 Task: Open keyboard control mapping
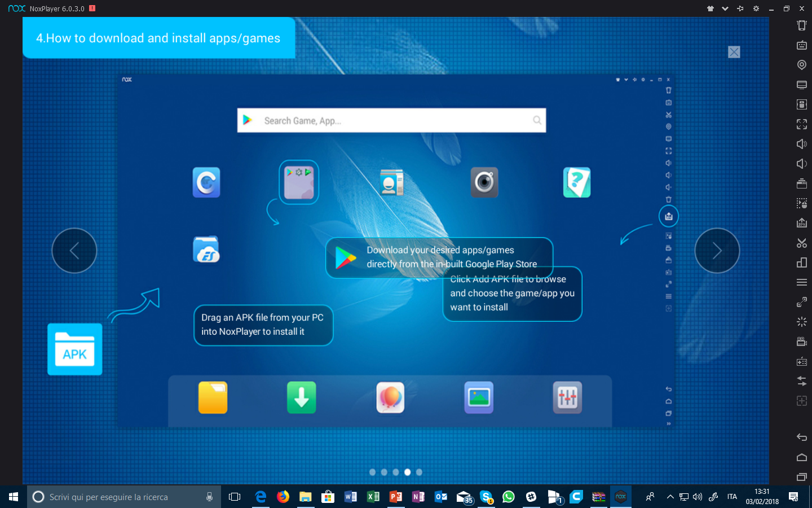801,45
